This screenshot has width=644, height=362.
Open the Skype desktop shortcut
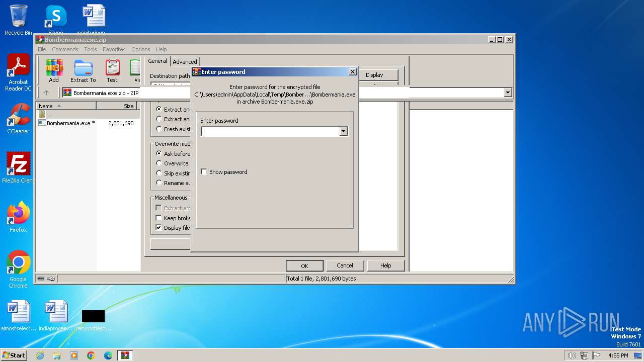55,20
